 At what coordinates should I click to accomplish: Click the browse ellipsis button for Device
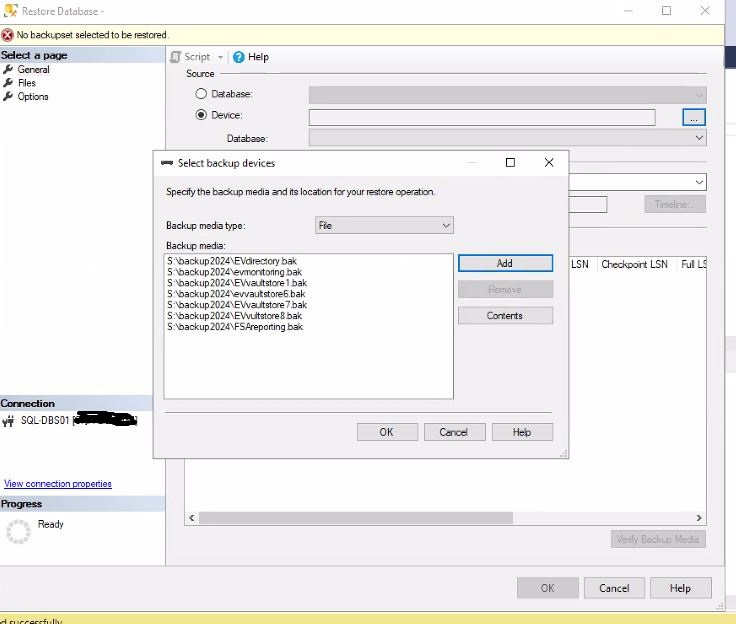695,117
